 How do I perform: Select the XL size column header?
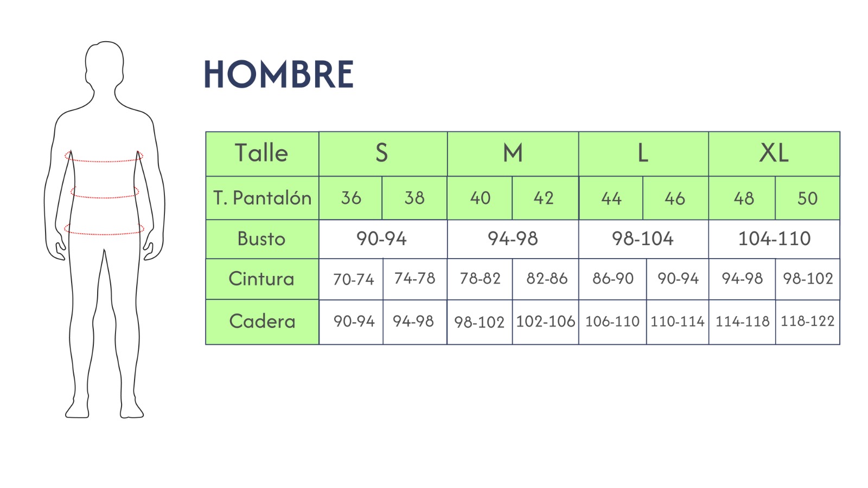coord(774,153)
